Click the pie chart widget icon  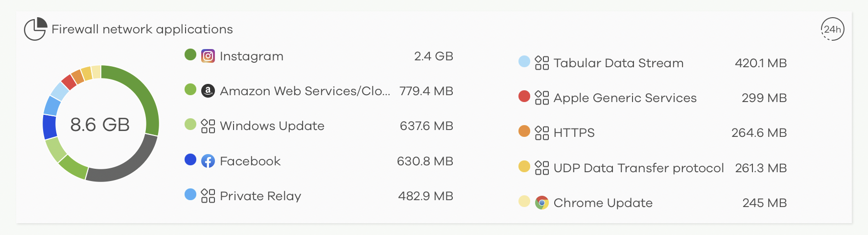[x=35, y=29]
